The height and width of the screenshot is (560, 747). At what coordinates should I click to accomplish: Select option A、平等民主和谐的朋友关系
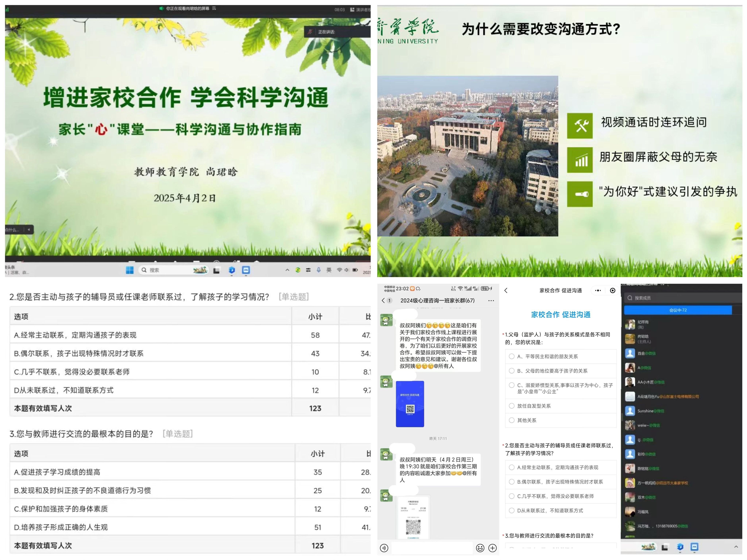512,356
